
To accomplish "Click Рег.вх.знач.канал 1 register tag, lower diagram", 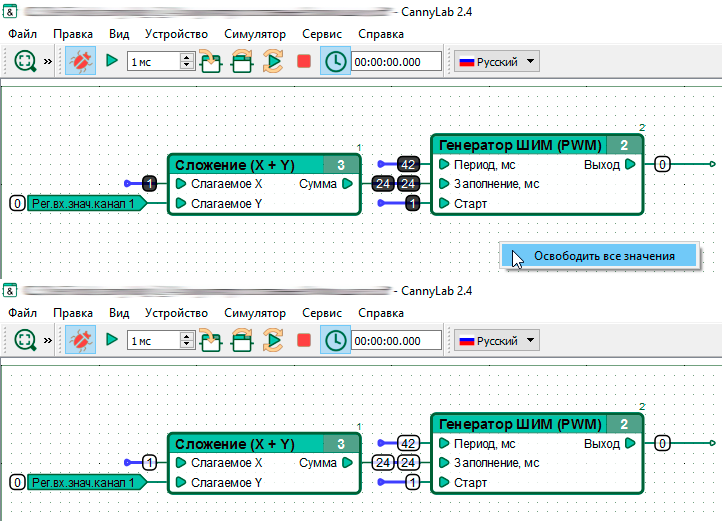I will point(87,482).
